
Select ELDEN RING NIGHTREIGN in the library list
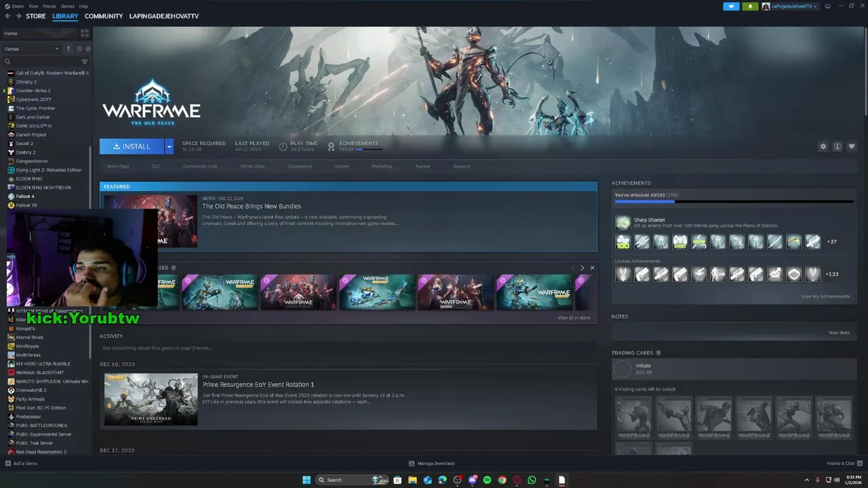43,187
